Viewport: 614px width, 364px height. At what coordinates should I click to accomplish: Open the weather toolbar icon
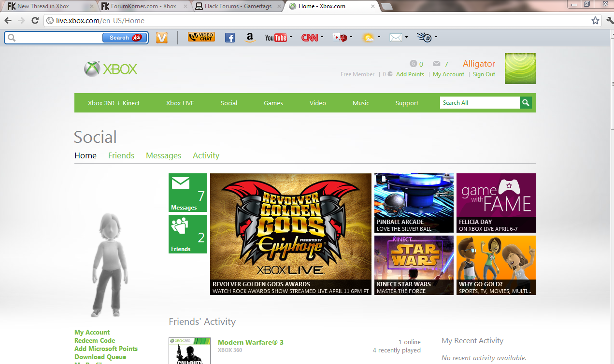coord(369,38)
